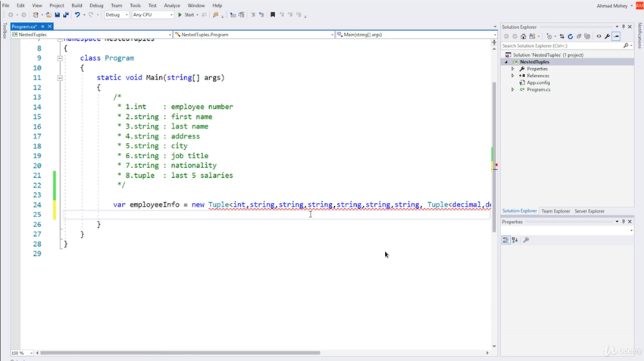Image resolution: width=644 pixels, height=361 pixels.
Task: Expand the References node in Solution Explorer
Action: tap(513, 76)
